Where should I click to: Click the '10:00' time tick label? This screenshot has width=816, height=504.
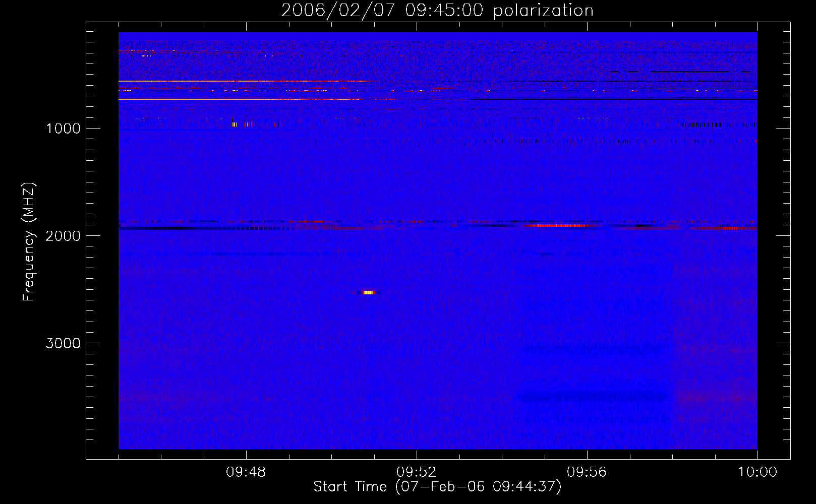tap(757, 472)
